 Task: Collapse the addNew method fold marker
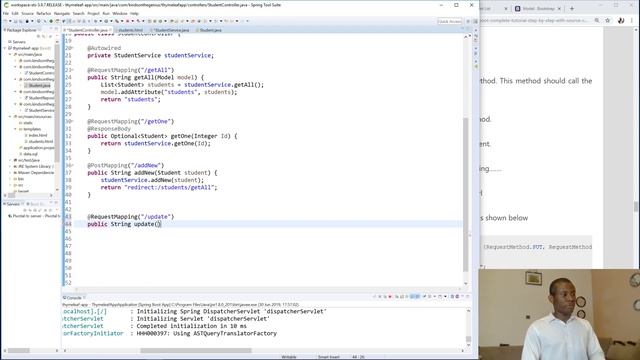(x=72, y=166)
